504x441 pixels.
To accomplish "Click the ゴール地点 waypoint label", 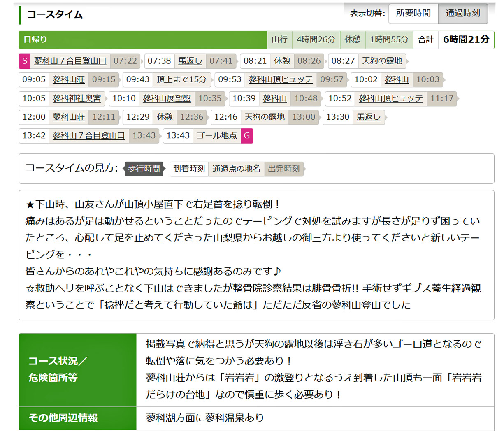I will coord(216,136).
